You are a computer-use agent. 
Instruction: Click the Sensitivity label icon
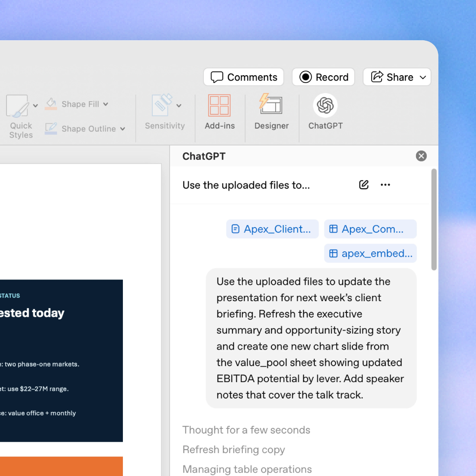tap(161, 105)
